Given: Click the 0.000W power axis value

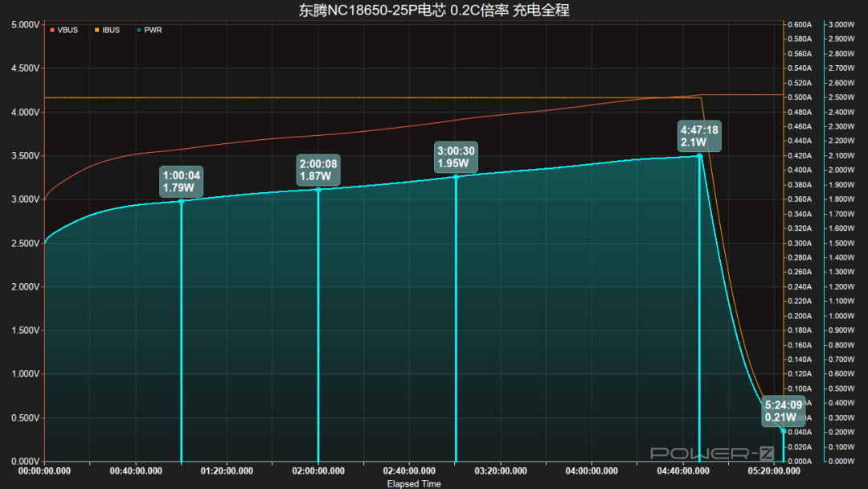Looking at the screenshot, I should pos(841,462).
